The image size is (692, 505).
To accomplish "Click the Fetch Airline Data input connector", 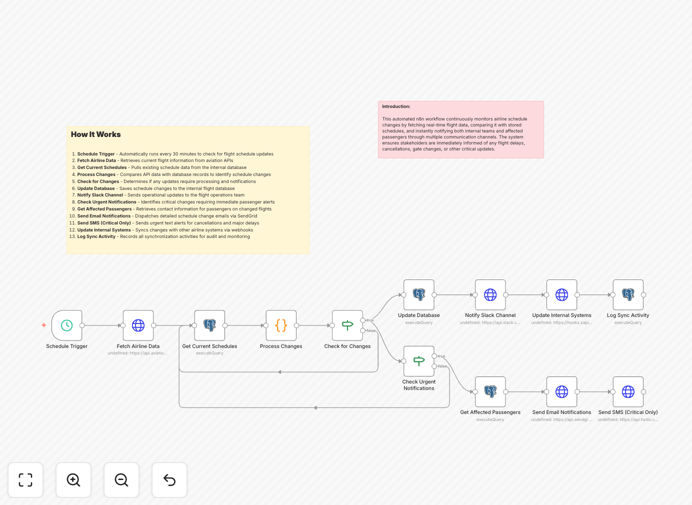I will pos(123,325).
